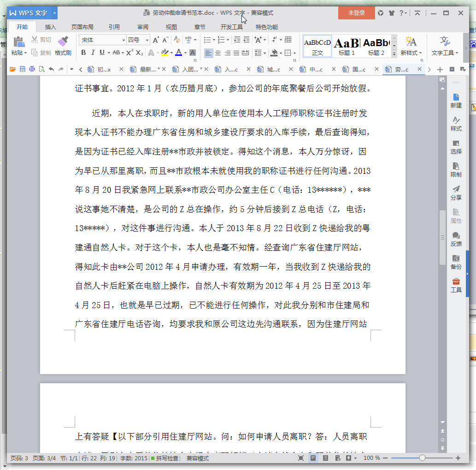Undo the last action

tap(51, 69)
